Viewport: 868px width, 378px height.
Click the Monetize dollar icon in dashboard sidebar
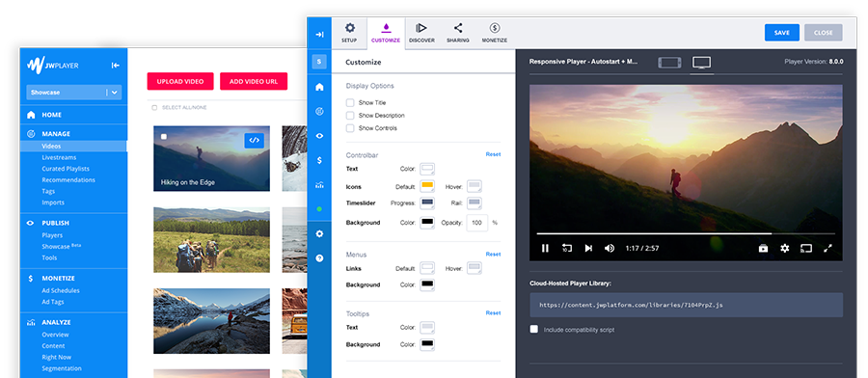point(31,279)
